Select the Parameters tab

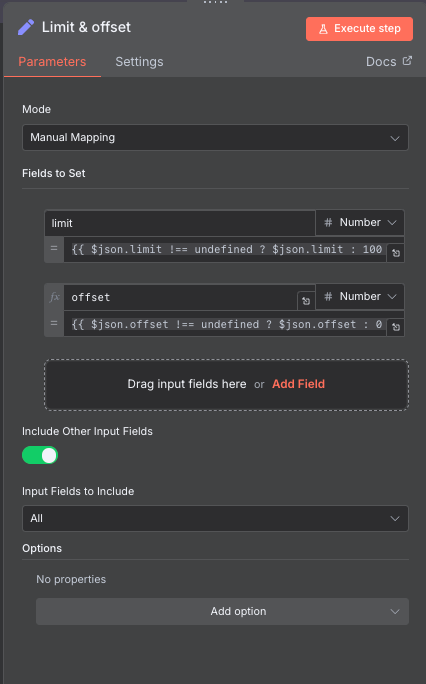point(52,62)
